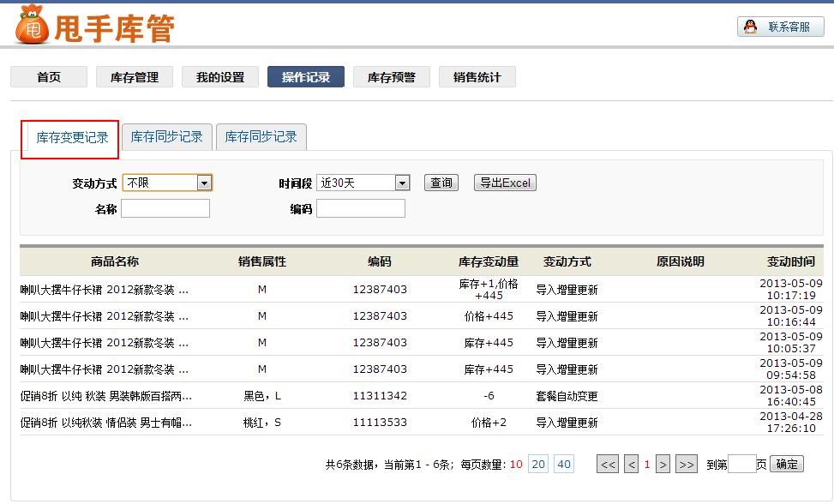Screen dimensions: 834x504
Task: Go to the next page with > button
Action: pos(663,464)
